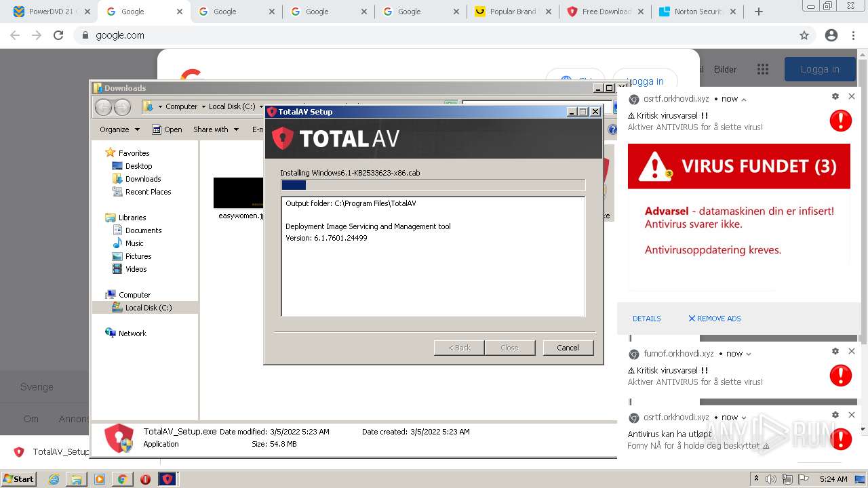868x488 pixels.
Task: Expand Computer breadcrumb dropdown arrow
Action: (x=203, y=106)
